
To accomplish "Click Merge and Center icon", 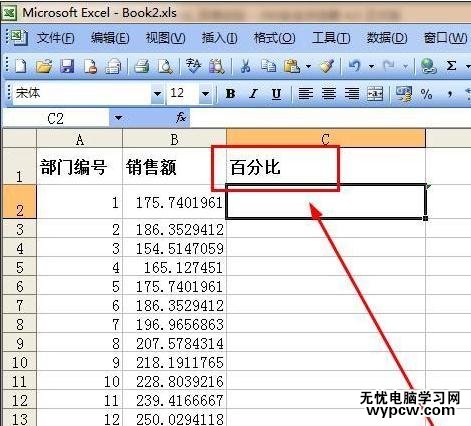I will coord(375,94).
